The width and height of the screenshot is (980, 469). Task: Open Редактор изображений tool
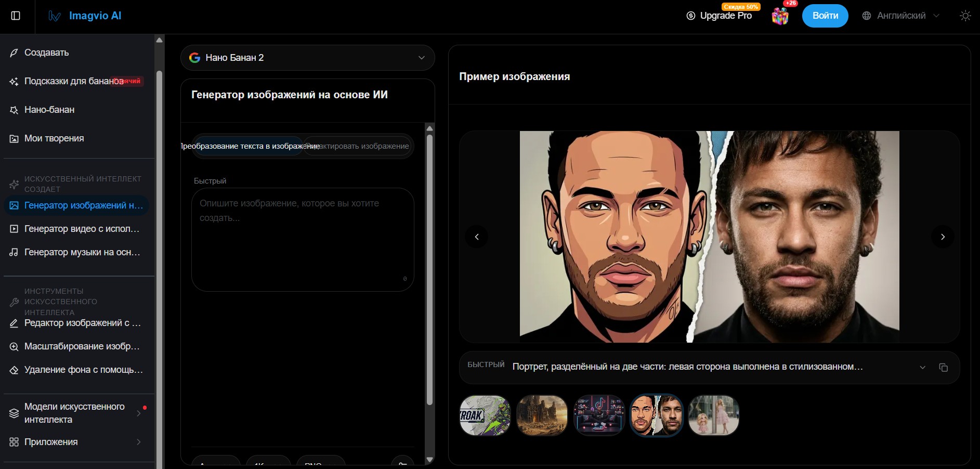pos(77,323)
